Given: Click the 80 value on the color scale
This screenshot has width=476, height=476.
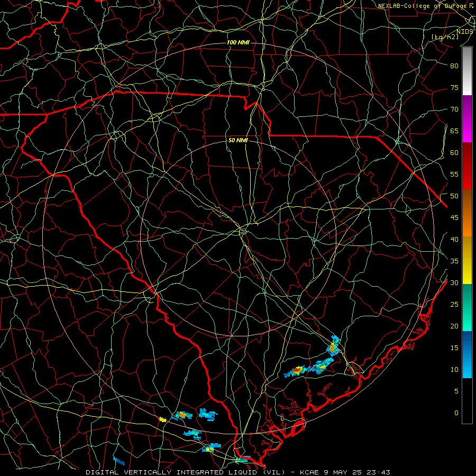Looking at the screenshot, I should click(454, 66).
